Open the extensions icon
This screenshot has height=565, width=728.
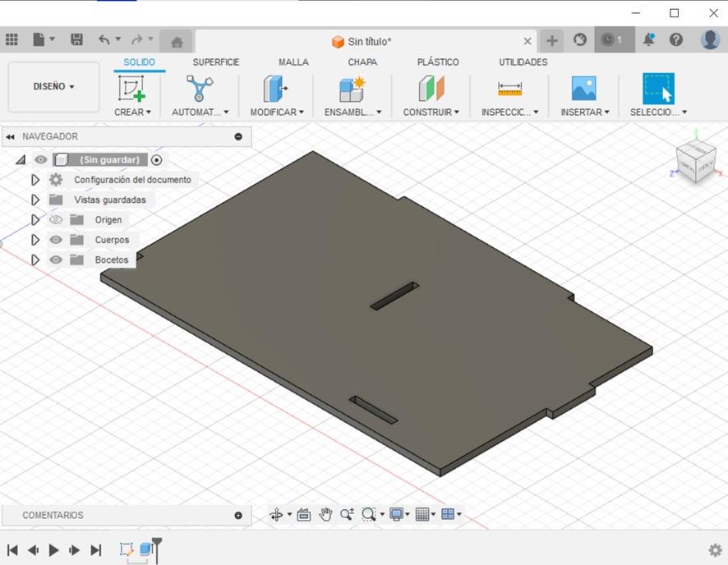(580, 40)
